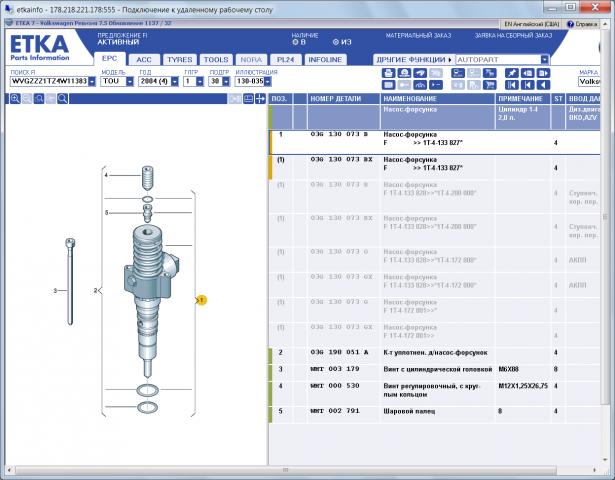Click the plain magnifier search icon above illustration
Screen dimensions: 615x480
click(63, 99)
